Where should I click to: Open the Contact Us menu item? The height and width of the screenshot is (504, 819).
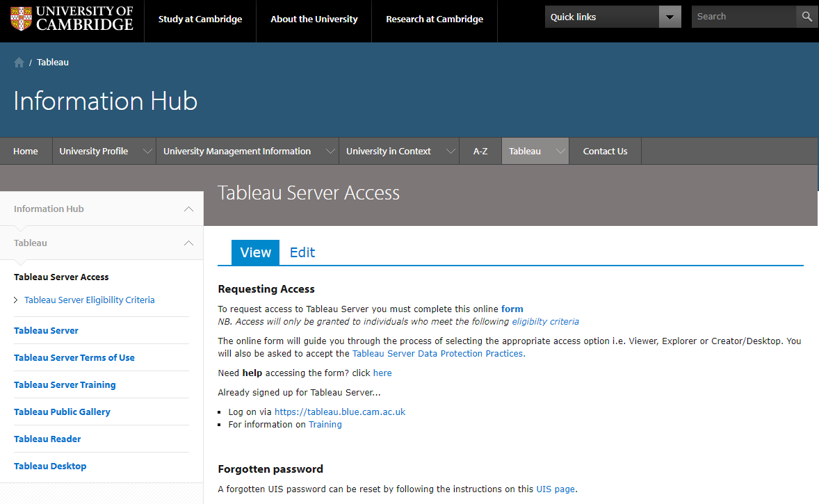point(605,152)
